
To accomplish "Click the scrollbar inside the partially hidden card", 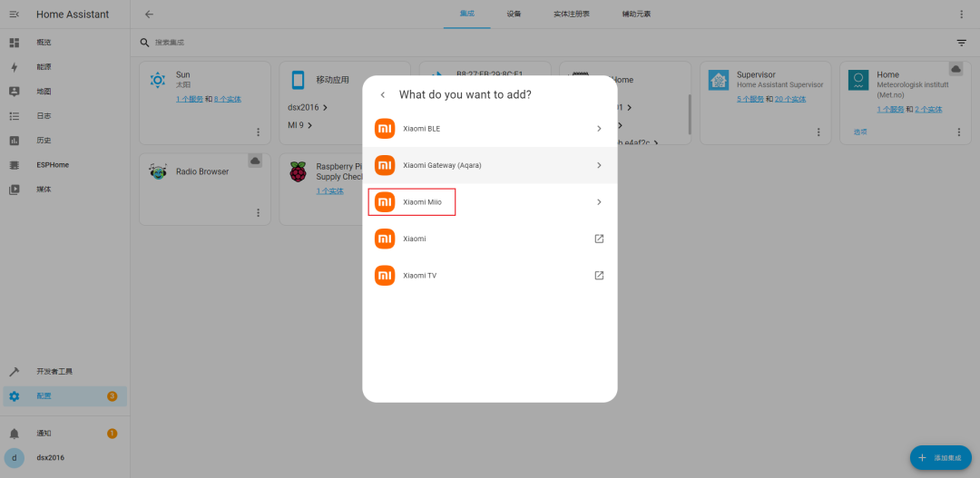I will coord(690,114).
